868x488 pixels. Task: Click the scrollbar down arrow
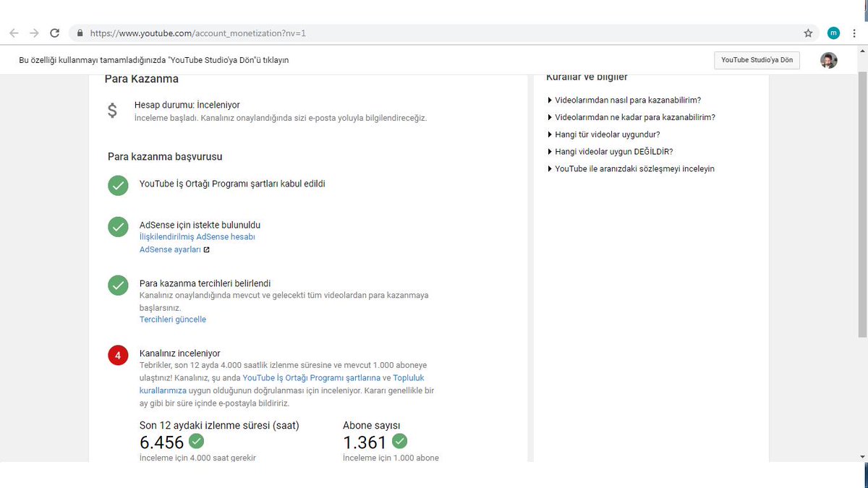pos(862,456)
